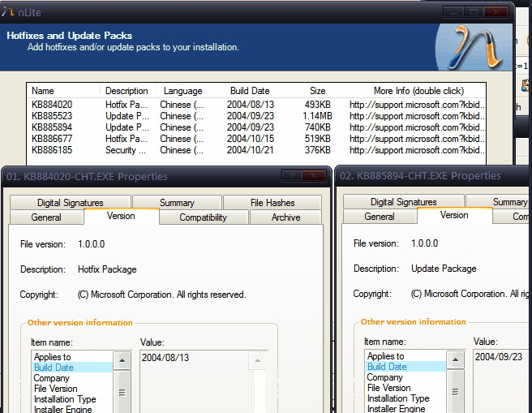Select the KB886185 row in hotfix list
Viewport: 532px width, 413px height.
[256, 150]
